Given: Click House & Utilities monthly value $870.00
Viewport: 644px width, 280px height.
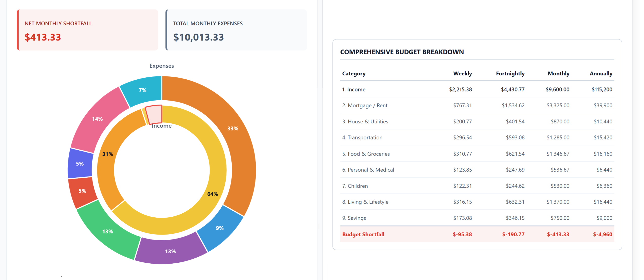Looking at the screenshot, I should coord(560,122).
